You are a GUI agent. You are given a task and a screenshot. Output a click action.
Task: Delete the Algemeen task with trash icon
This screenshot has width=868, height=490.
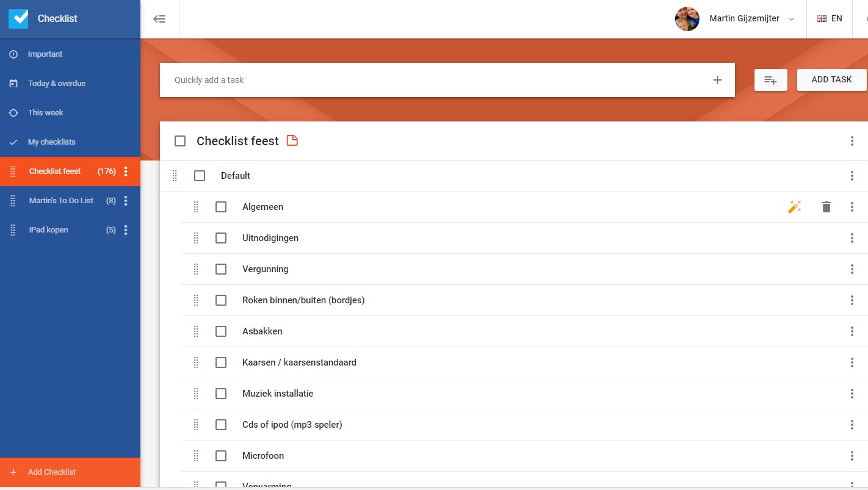pos(826,207)
